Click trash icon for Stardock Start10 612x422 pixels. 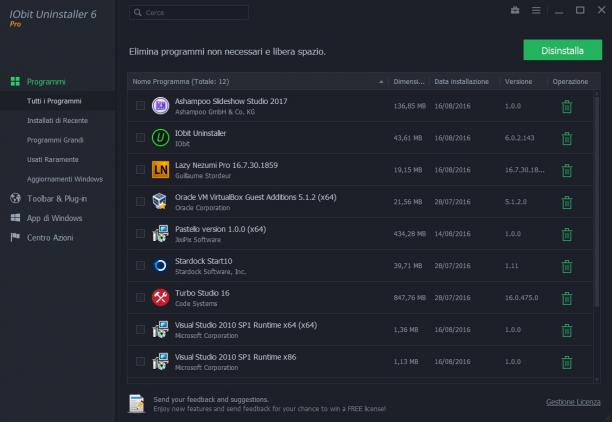[567, 266]
